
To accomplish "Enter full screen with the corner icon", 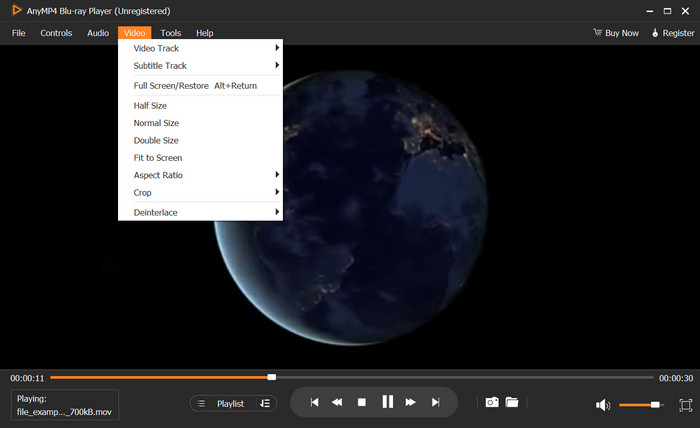I will 685,405.
